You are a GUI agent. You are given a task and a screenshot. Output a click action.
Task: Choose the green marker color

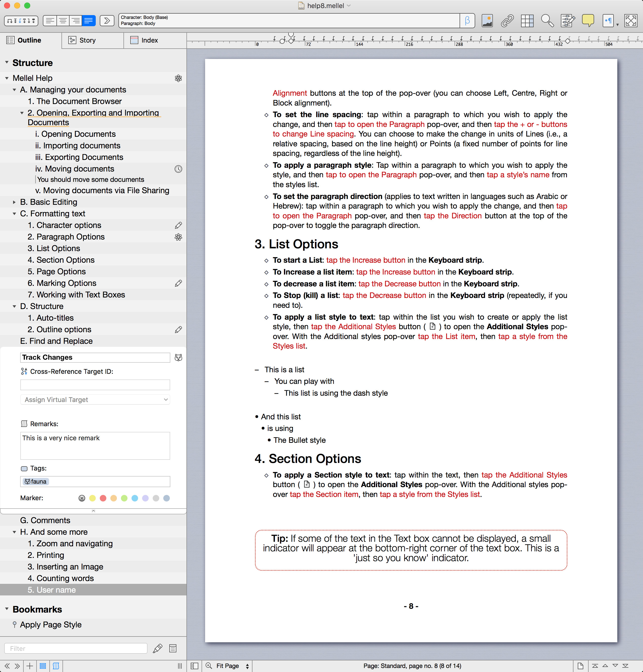point(124,498)
